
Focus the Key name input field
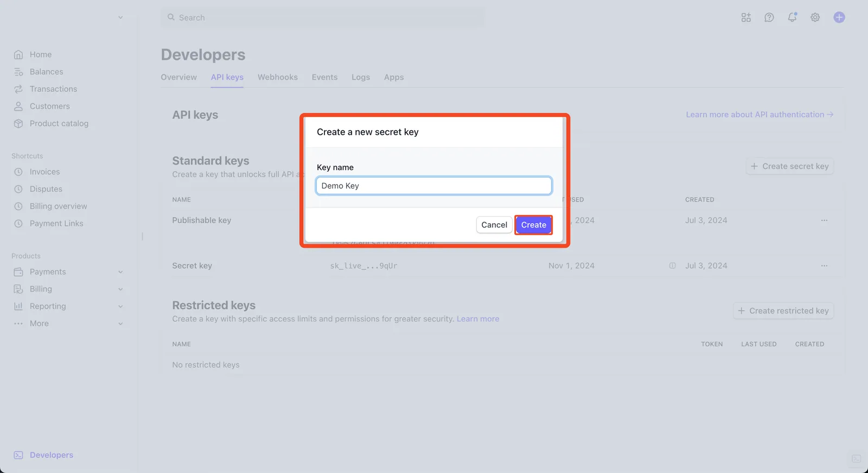434,186
